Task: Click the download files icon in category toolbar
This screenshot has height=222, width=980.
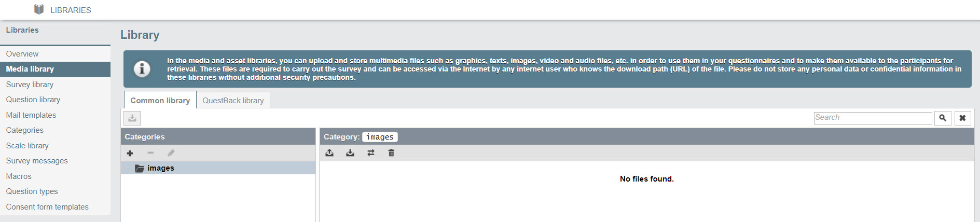Action: point(350,153)
